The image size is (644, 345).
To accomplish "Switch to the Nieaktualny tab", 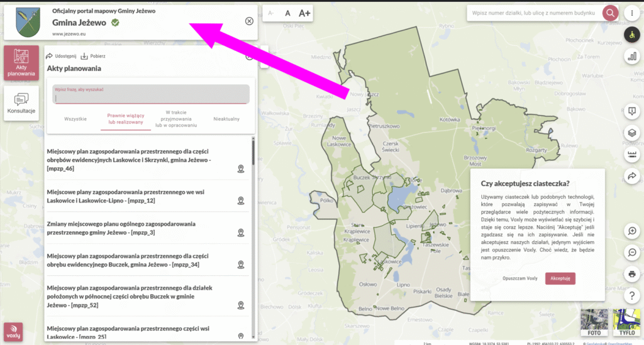I will tap(226, 119).
